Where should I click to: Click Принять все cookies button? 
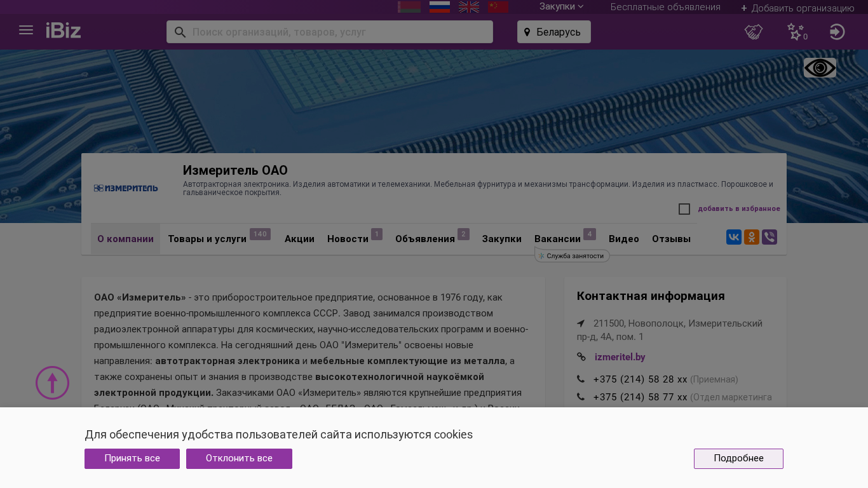click(x=132, y=459)
